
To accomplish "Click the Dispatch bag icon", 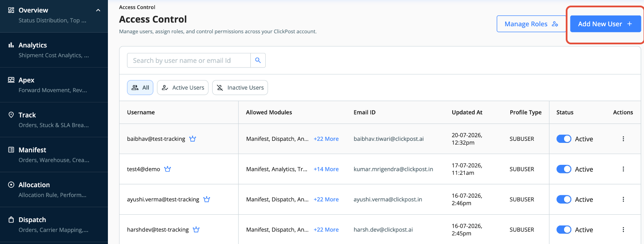I will (x=11, y=219).
